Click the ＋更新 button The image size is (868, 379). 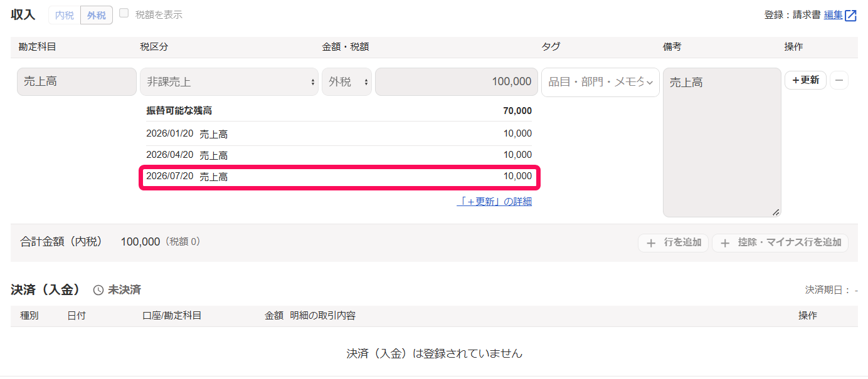[805, 80]
